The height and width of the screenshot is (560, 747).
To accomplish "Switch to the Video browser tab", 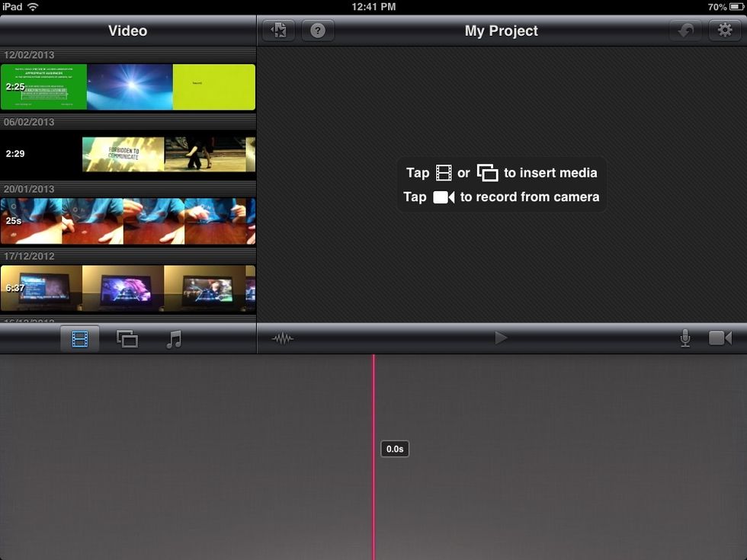I will pyautogui.click(x=79, y=339).
